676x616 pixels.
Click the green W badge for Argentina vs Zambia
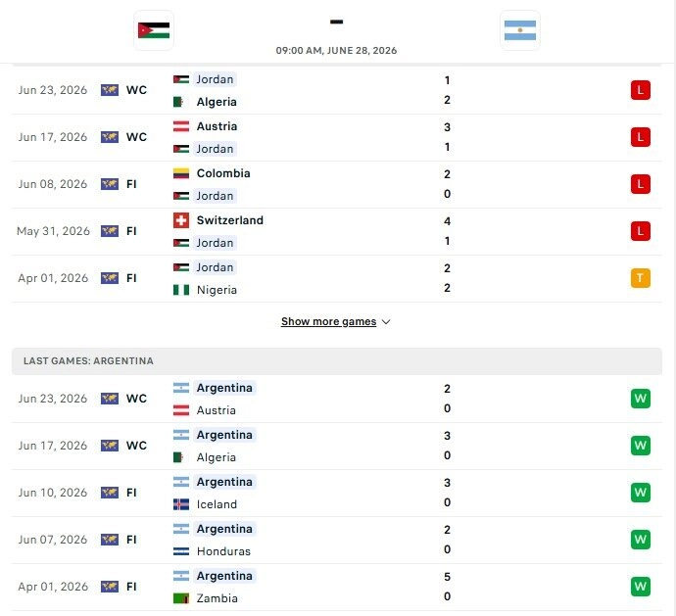pyautogui.click(x=640, y=587)
